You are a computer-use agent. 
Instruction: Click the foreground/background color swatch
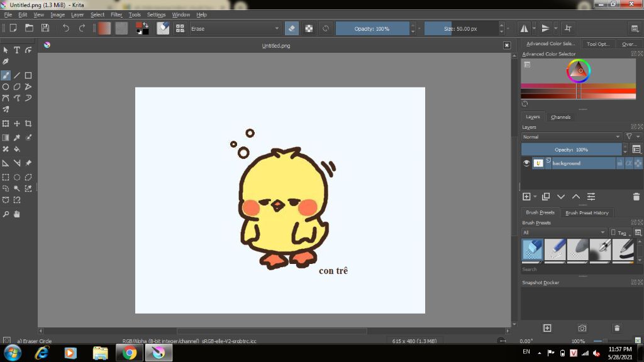tap(142, 28)
